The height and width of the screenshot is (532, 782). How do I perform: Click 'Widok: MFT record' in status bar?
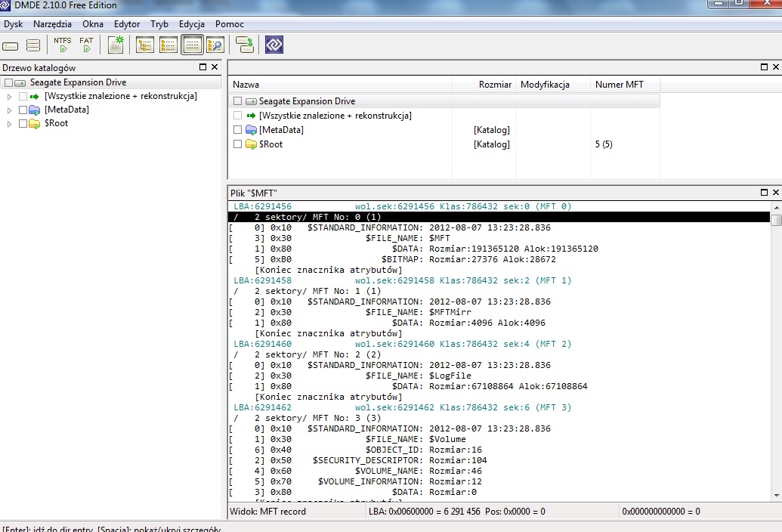267,512
